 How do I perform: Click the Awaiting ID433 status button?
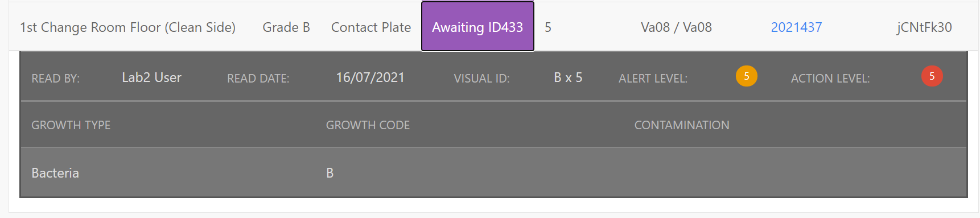(477, 26)
